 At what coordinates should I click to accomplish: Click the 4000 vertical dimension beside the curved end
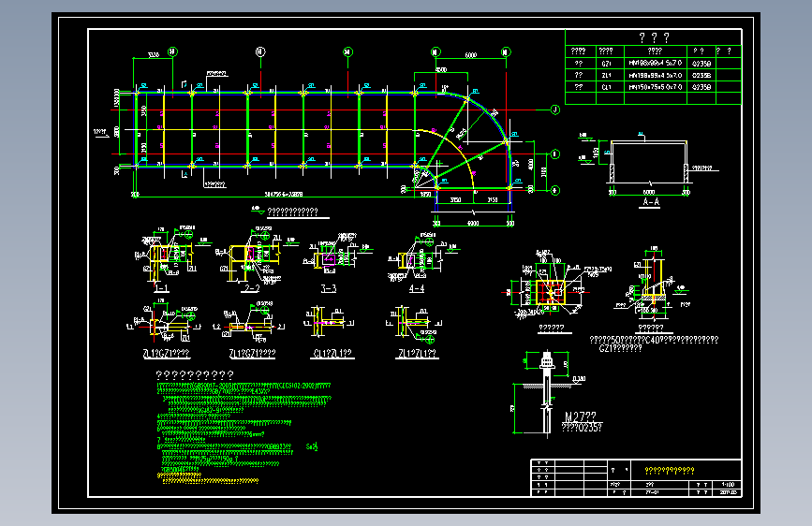click(530, 165)
